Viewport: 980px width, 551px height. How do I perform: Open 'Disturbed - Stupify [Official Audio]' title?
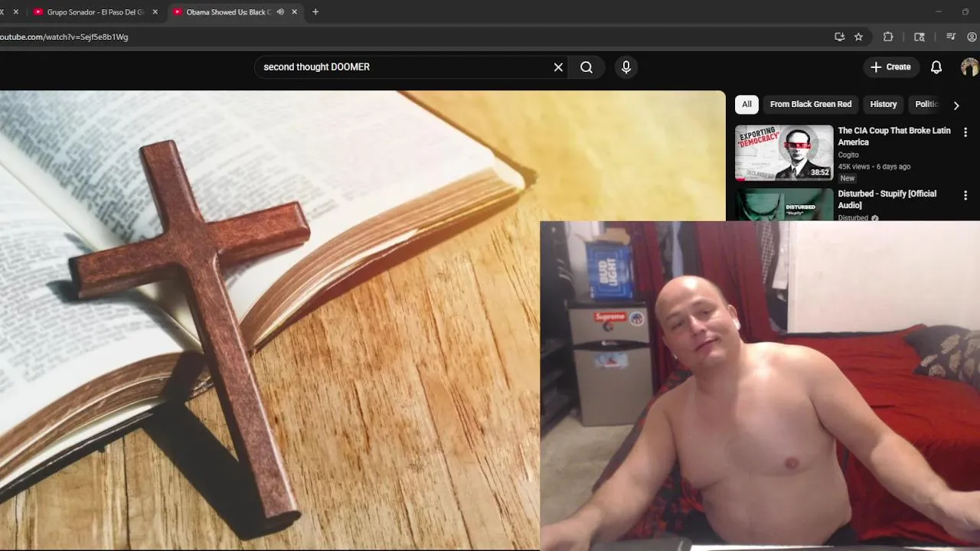tap(887, 200)
